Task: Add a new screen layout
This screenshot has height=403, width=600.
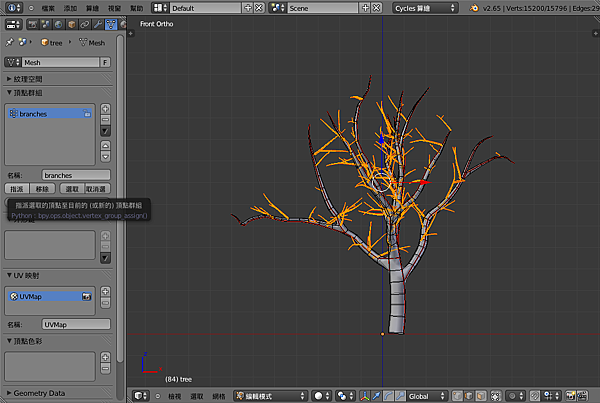Action: pyautogui.click(x=248, y=8)
